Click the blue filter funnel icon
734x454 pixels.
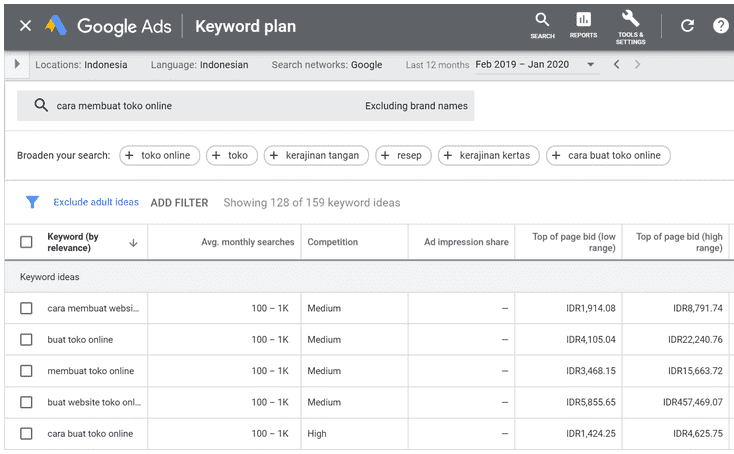coord(32,202)
